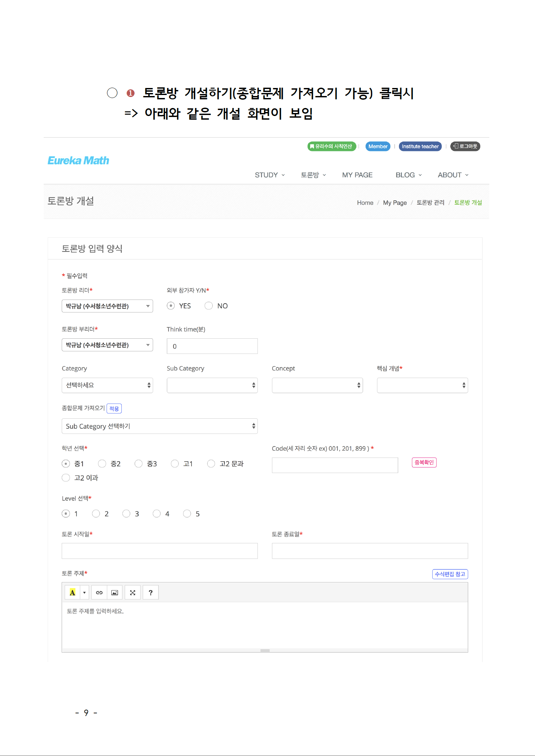535x756 pixels.
Task: Open the STUDY menu
Action: (270, 175)
